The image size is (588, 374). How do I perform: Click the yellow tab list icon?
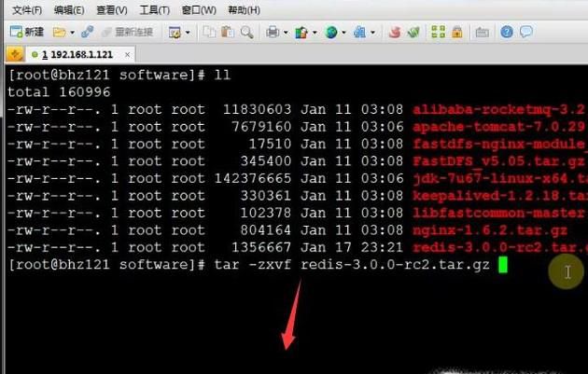pyautogui.click(x=15, y=55)
